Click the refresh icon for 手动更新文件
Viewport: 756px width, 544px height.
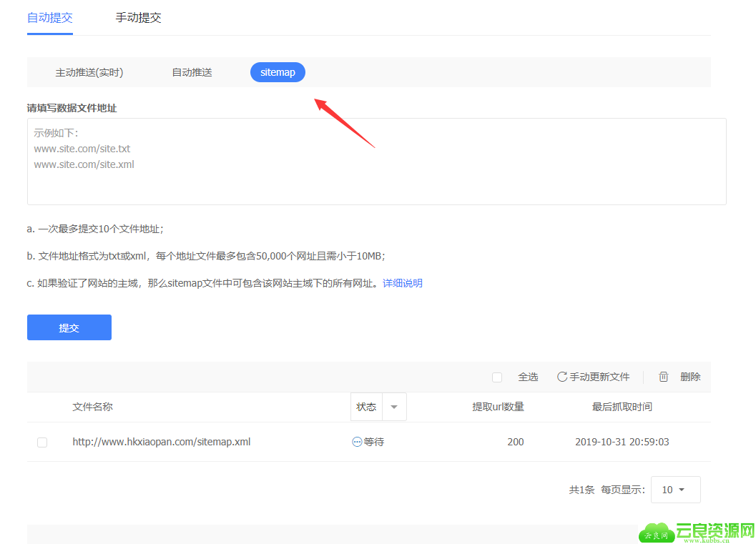[x=561, y=377]
